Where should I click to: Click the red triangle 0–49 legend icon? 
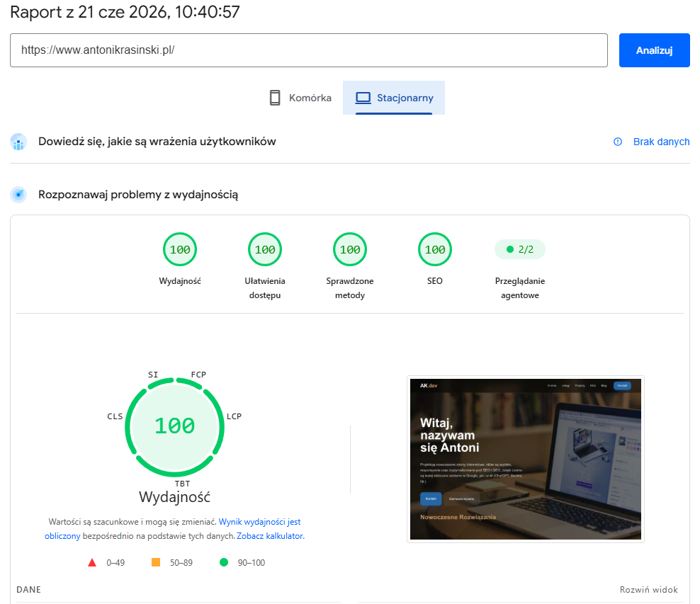(x=92, y=562)
